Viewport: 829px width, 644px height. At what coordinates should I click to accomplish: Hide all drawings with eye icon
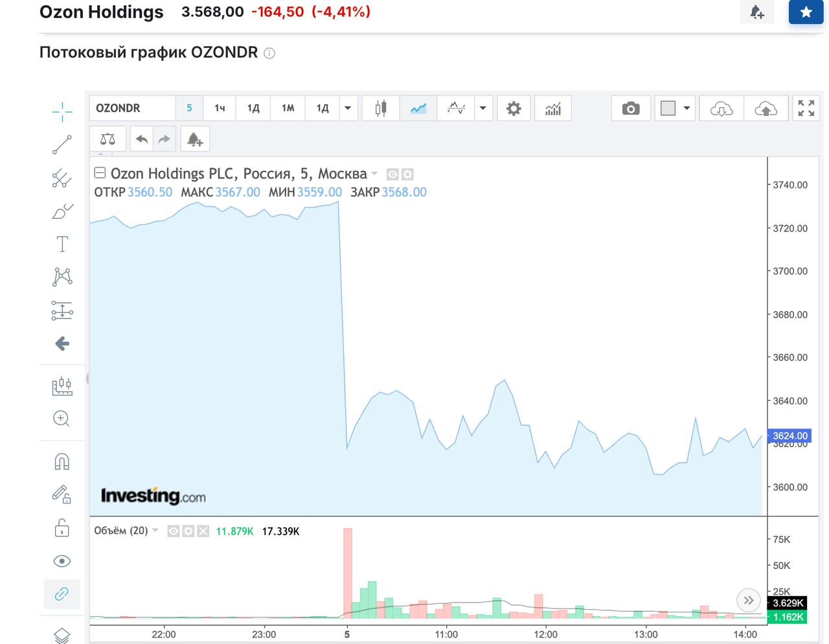62,561
